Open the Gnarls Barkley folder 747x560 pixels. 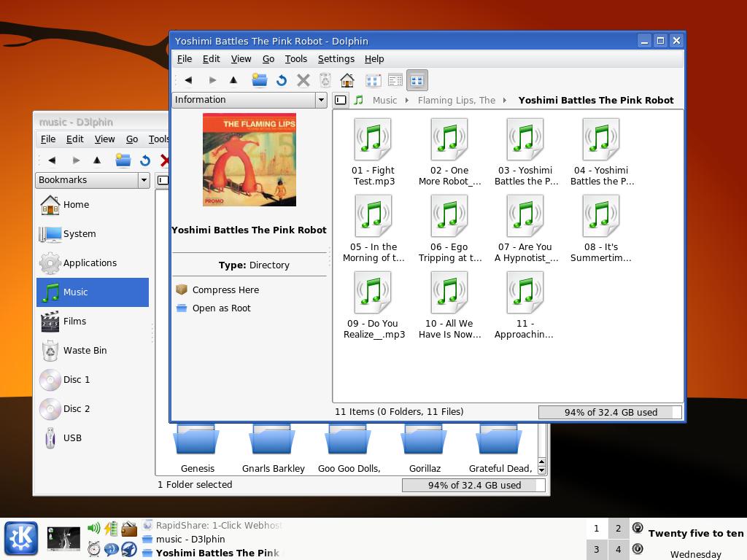(273, 449)
